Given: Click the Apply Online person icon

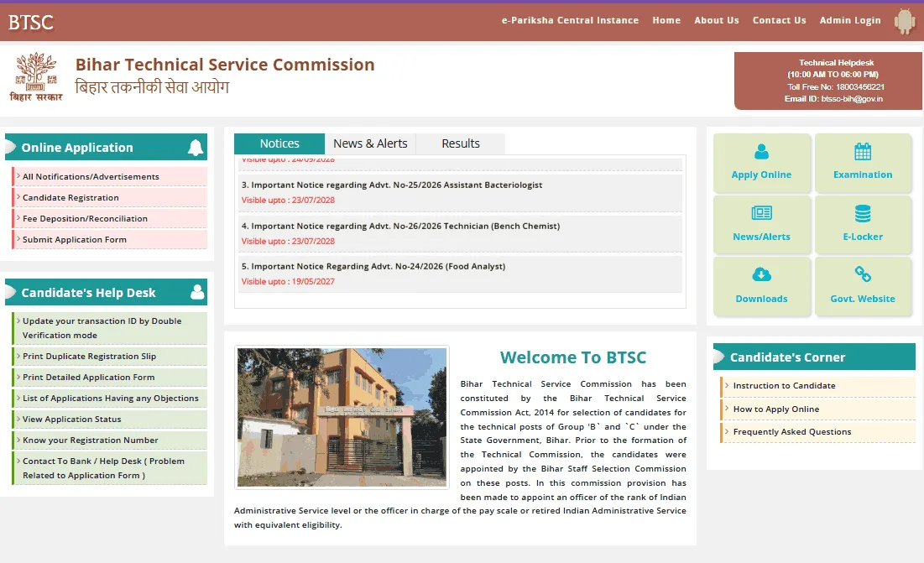Looking at the screenshot, I should coord(761,152).
